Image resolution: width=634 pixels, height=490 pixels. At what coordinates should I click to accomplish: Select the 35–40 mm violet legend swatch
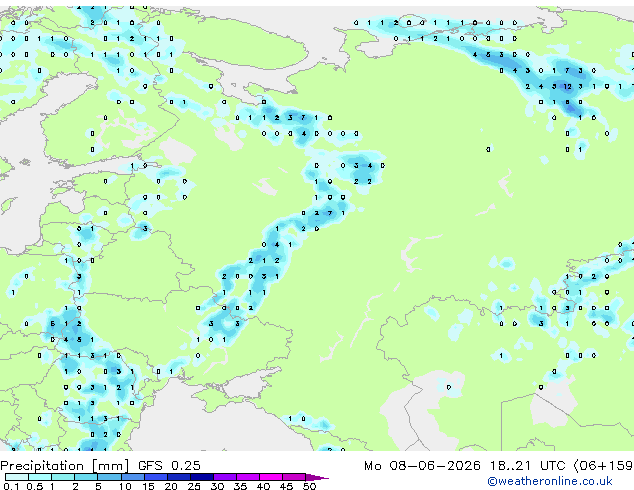(247, 477)
